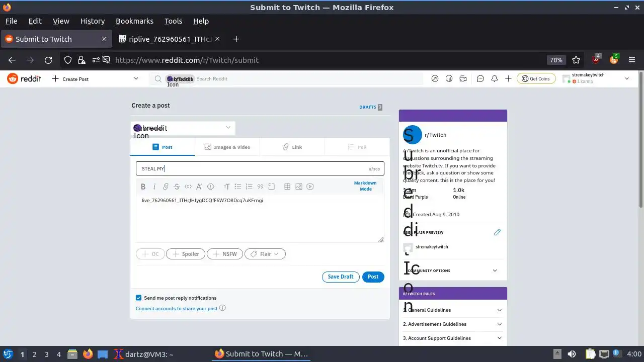This screenshot has width=644, height=362.
Task: Toggle the Spoiler tag on post
Action: (186, 254)
